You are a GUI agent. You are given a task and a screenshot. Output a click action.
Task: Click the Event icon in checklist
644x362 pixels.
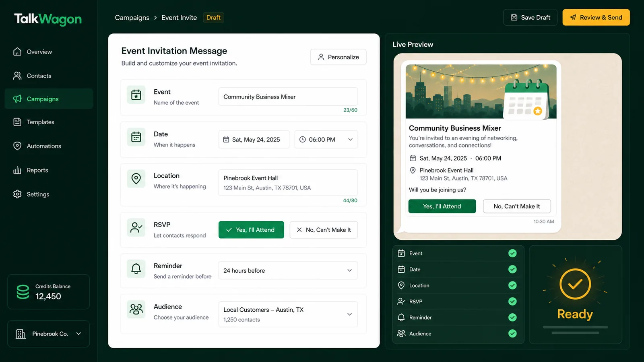coord(401,253)
